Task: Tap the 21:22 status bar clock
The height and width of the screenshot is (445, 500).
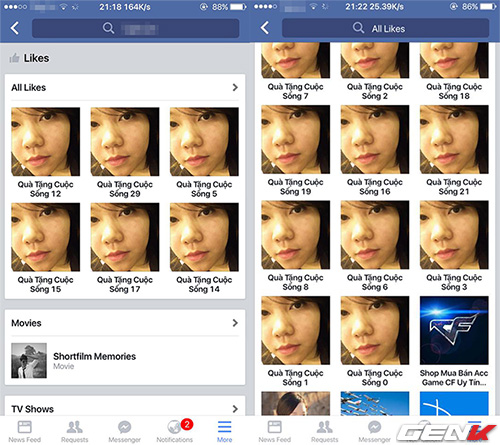Action: point(356,7)
